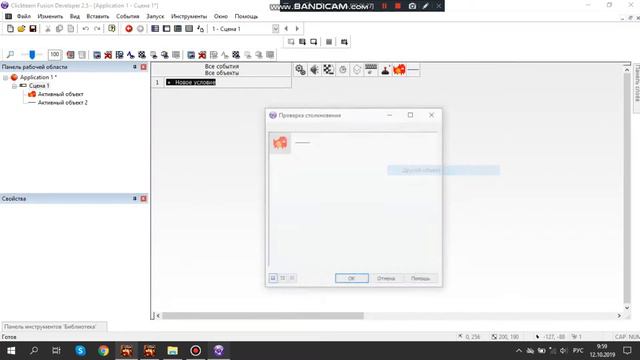Collapse the Application 1 tree node
The width and height of the screenshot is (640, 360).
click(x=6, y=77)
